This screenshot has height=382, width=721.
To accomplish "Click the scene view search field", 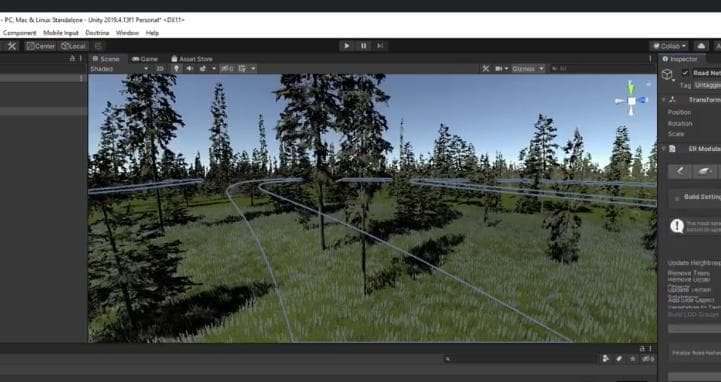I will coord(598,68).
